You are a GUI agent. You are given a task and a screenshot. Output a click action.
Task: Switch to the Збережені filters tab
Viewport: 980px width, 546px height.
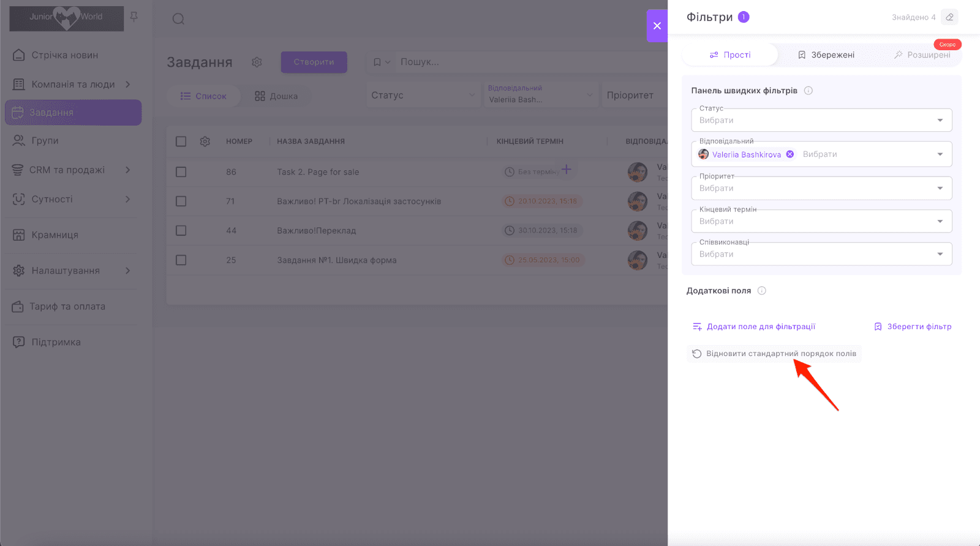point(826,55)
